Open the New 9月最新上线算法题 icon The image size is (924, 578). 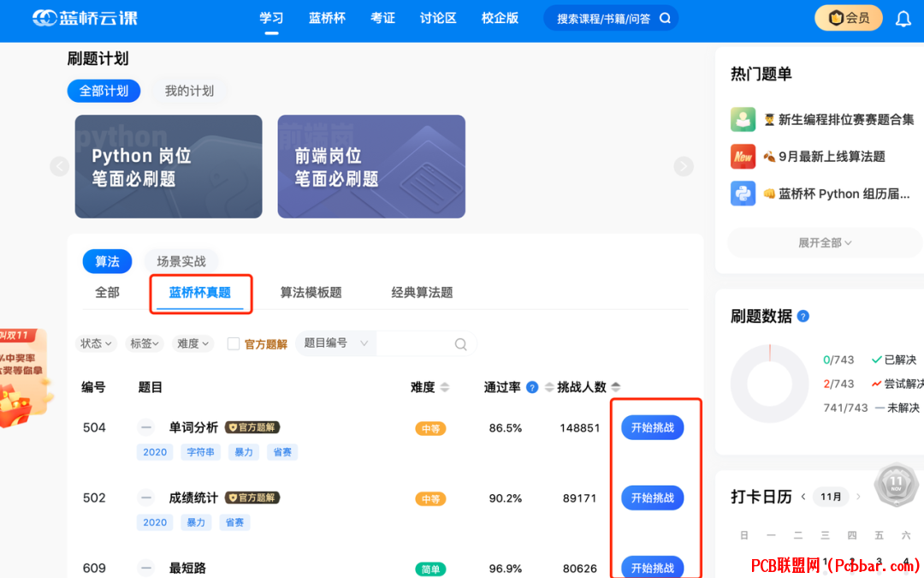tap(743, 157)
